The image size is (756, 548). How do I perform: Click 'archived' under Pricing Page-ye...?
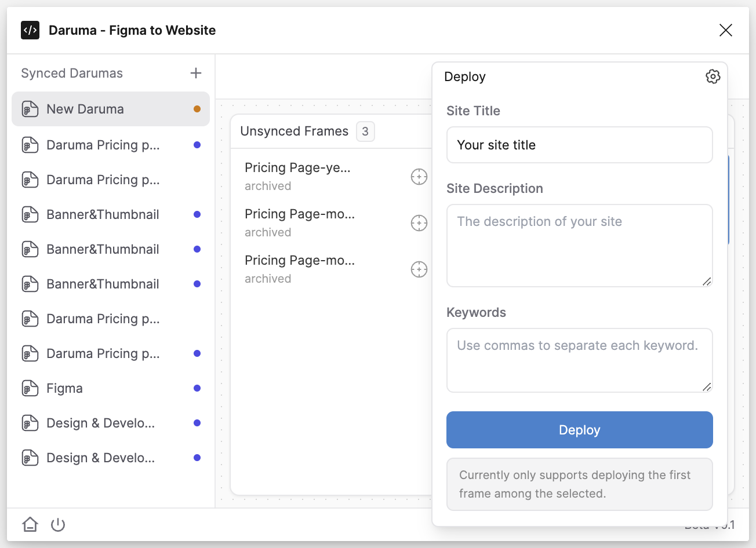click(268, 186)
